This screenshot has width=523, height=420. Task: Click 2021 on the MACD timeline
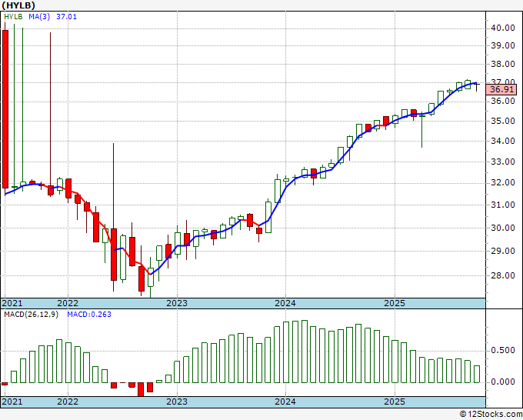[12, 402]
